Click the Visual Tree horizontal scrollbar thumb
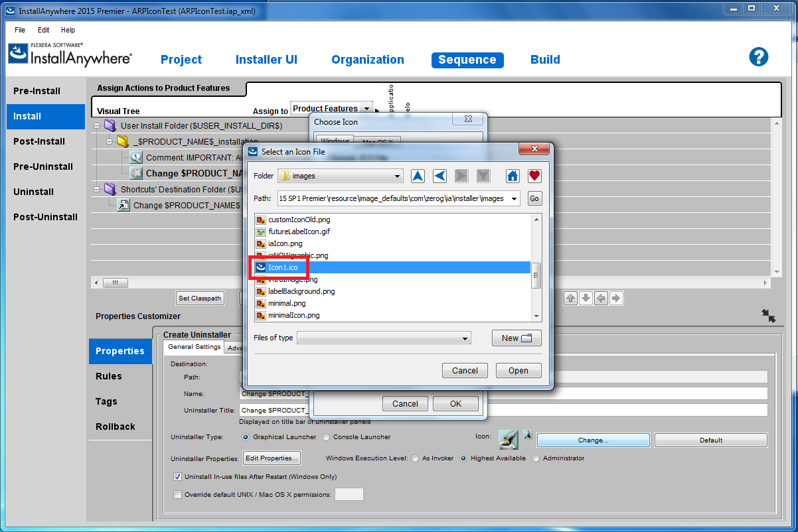 tap(116, 283)
